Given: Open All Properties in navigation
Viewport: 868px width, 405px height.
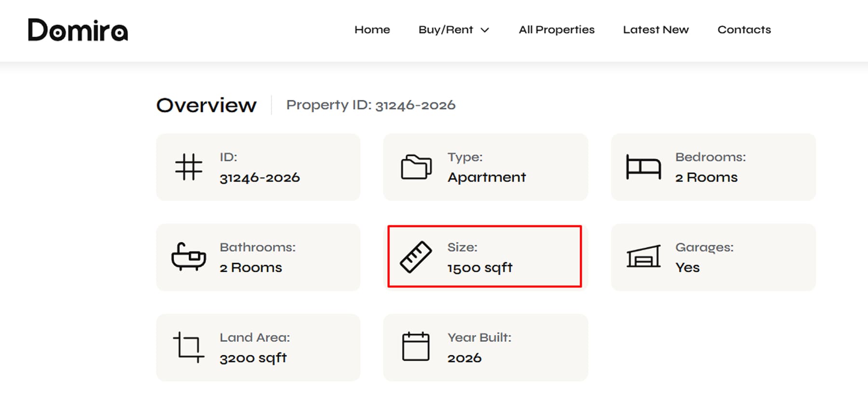Looking at the screenshot, I should click(556, 30).
